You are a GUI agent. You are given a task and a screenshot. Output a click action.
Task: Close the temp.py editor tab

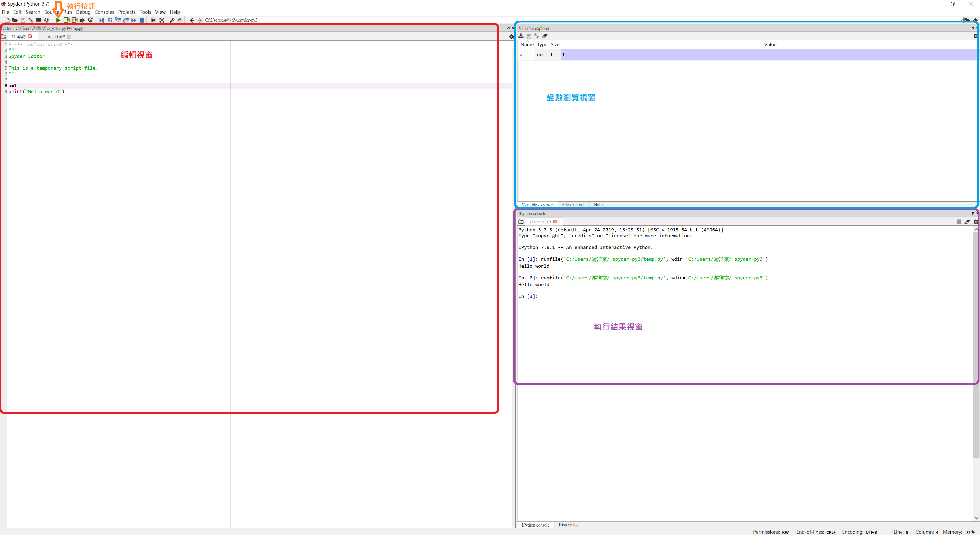click(x=30, y=36)
